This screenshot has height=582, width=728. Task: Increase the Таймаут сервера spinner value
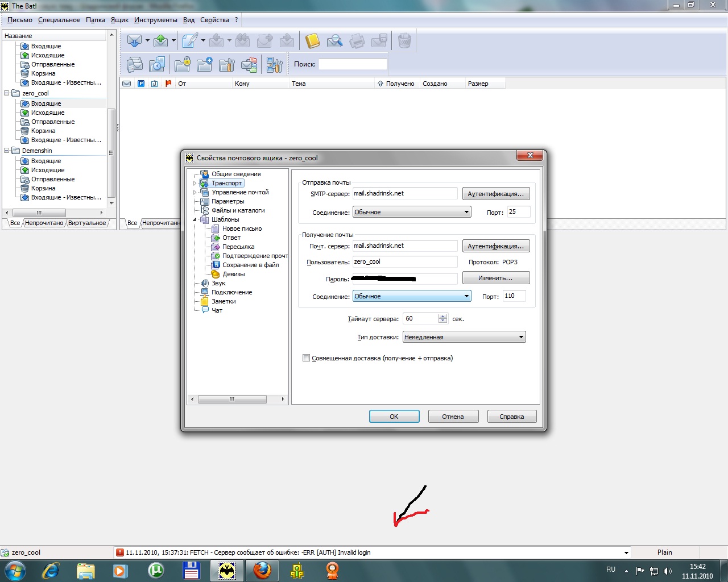pos(442,316)
